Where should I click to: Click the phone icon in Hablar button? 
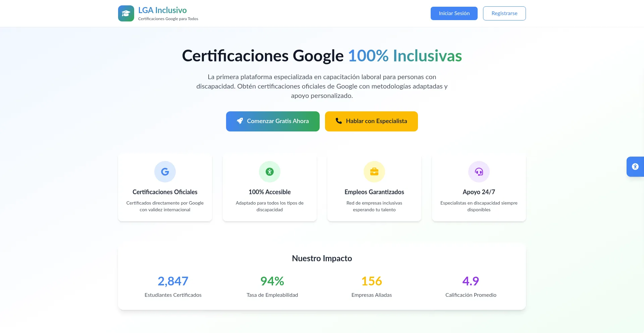pyautogui.click(x=339, y=121)
